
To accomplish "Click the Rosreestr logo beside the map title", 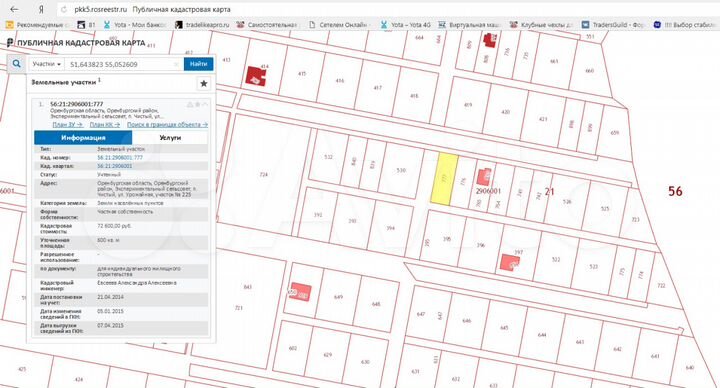I will click(10, 43).
